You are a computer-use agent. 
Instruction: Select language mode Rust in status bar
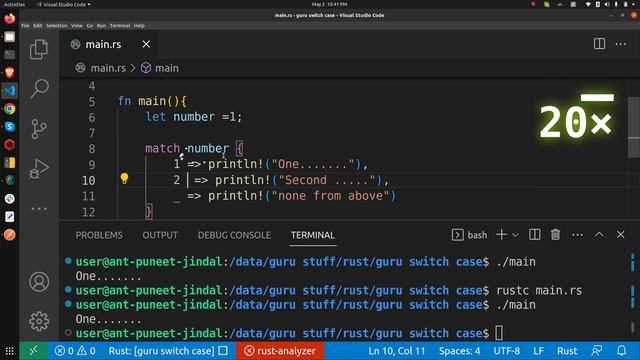coord(567,351)
